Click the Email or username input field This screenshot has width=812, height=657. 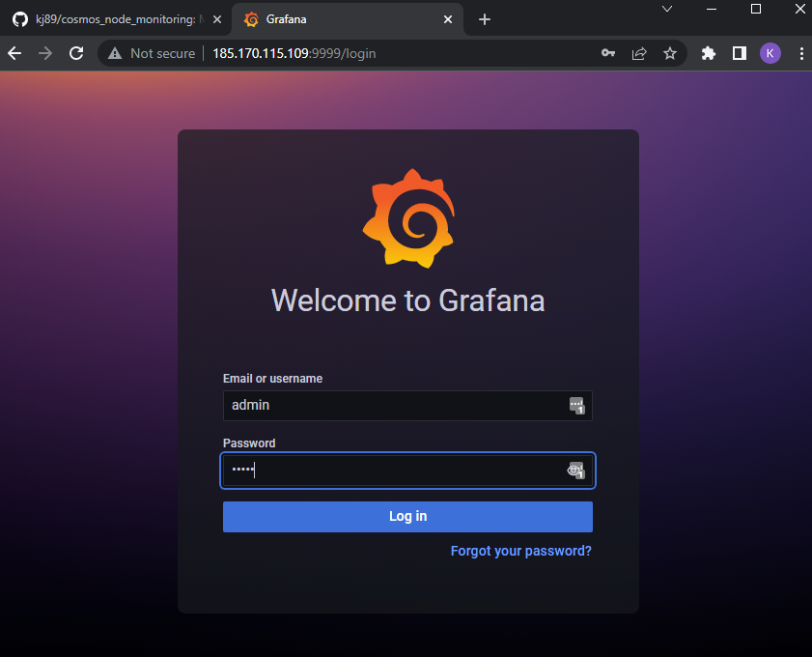tap(407, 405)
